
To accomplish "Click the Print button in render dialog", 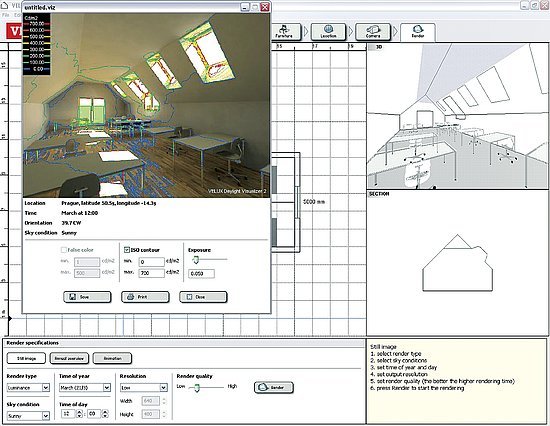I will point(145,297).
